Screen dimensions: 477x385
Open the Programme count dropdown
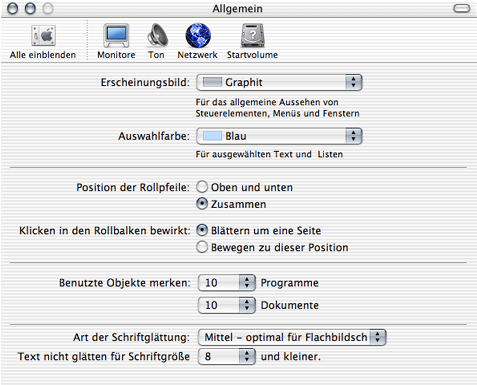[x=227, y=283]
